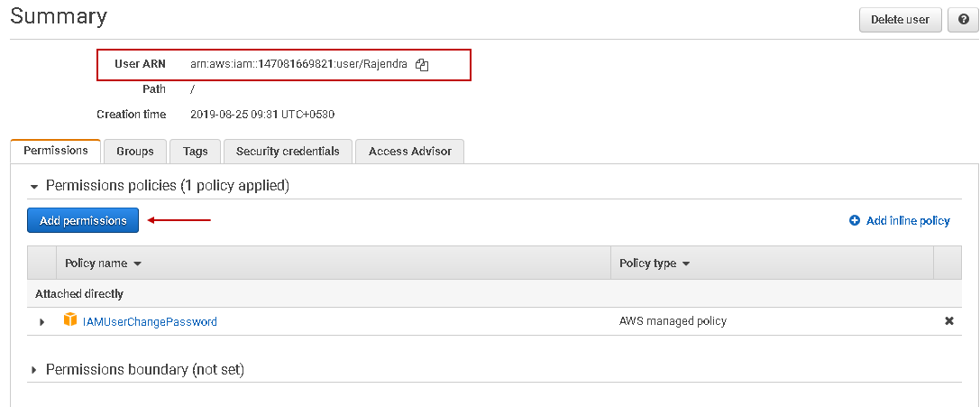
Task: Click the User ARN value text
Action: click(x=298, y=65)
